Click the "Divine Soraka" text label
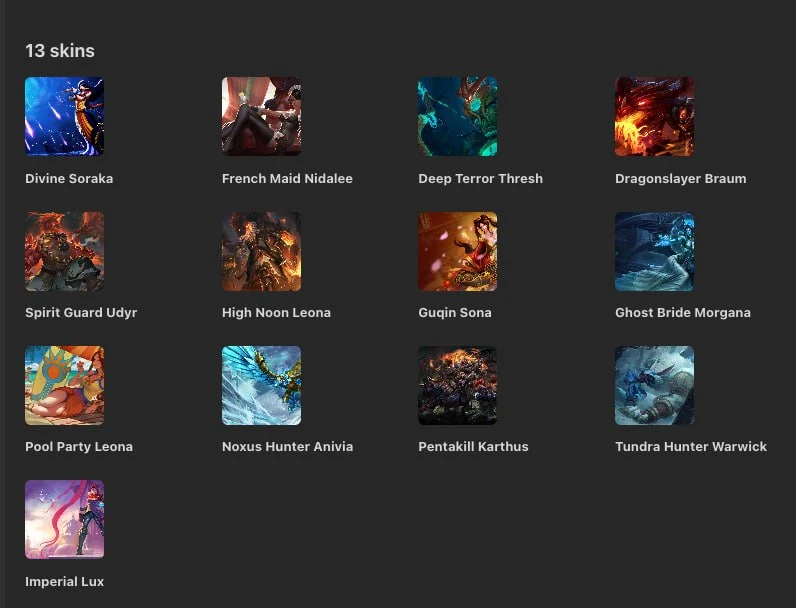Screen dimensions: 796x608 [x=69, y=179]
